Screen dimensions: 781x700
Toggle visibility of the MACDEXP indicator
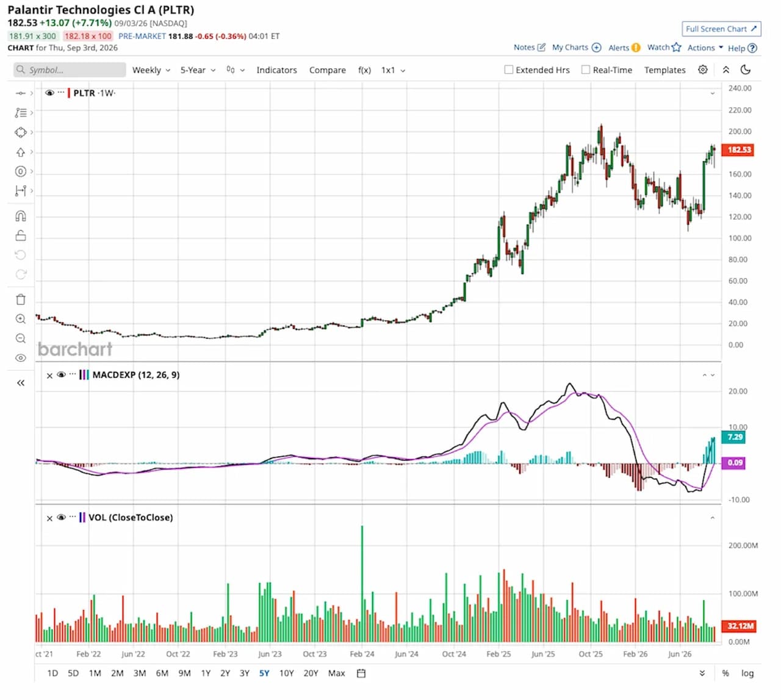click(x=61, y=375)
